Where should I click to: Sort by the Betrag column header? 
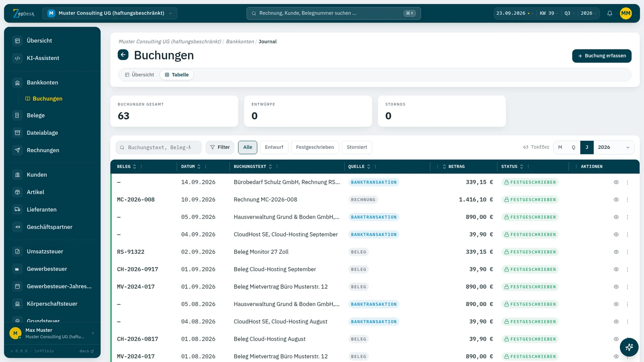click(454, 167)
